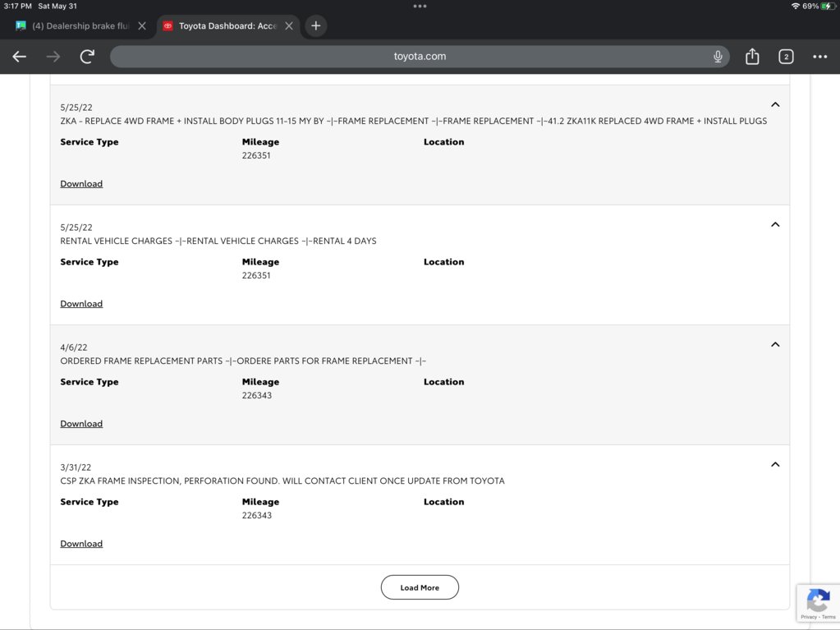
Task: Click the ZKA - REPLACE 4WD FRAME description text
Action: [x=414, y=121]
